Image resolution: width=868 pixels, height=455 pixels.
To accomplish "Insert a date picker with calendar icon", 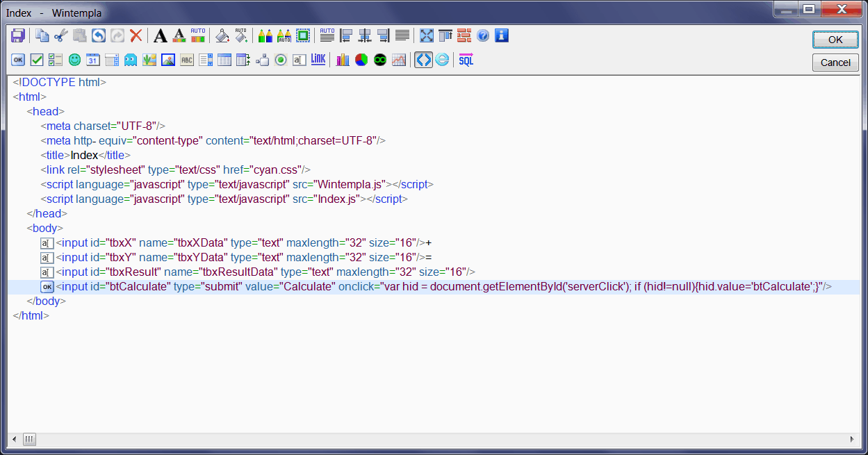I will pyautogui.click(x=93, y=60).
